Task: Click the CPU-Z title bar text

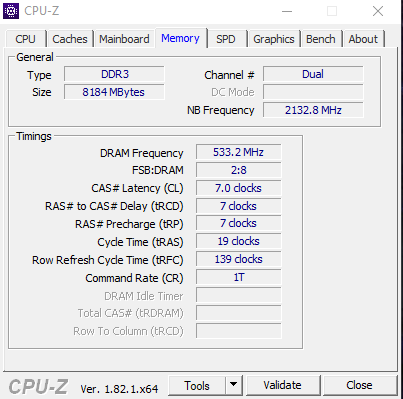Action: (42, 11)
